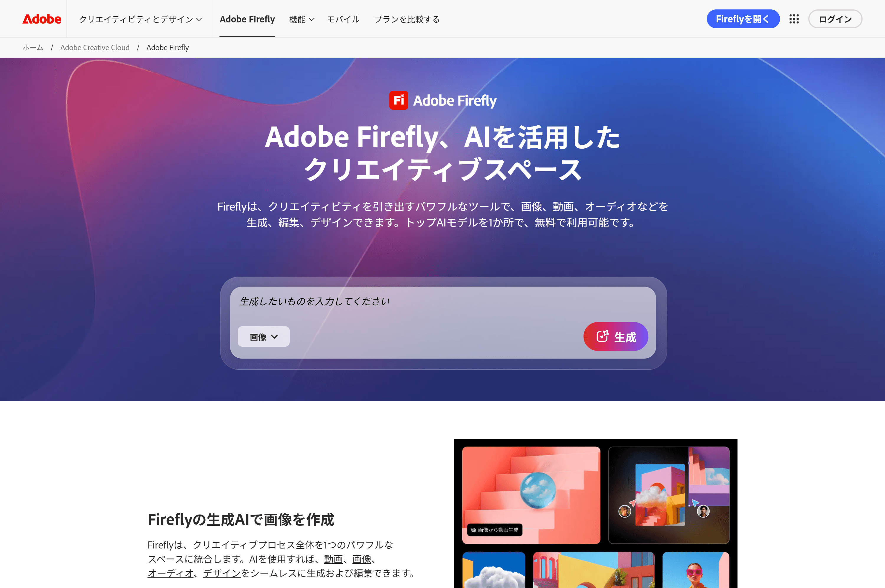885x588 pixels.
Task: Click the ログイン button
Action: pyautogui.click(x=835, y=19)
